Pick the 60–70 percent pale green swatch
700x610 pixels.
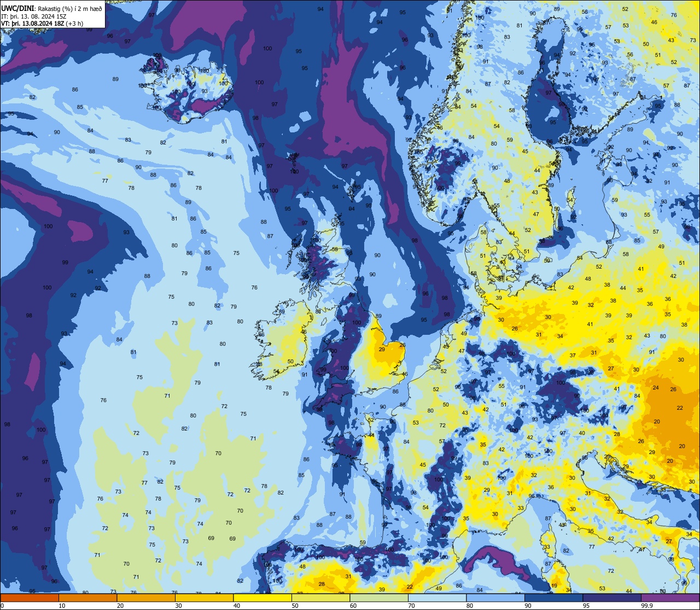[379, 597]
